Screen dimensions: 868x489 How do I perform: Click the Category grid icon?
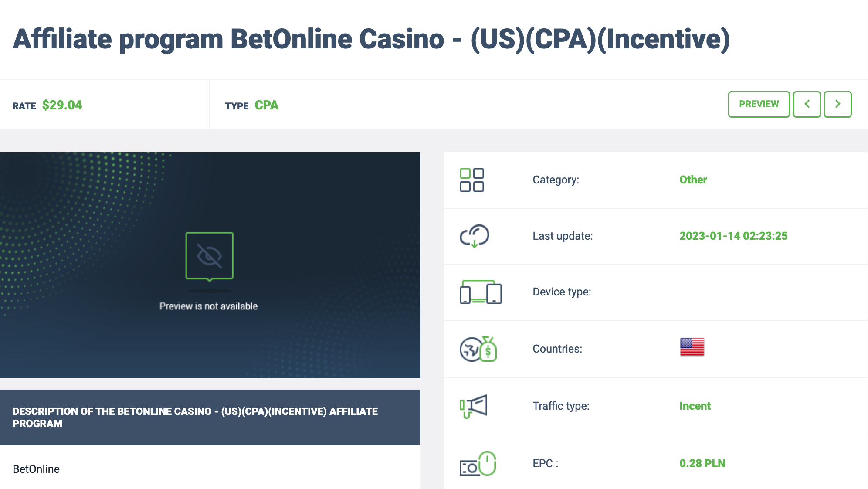(471, 180)
